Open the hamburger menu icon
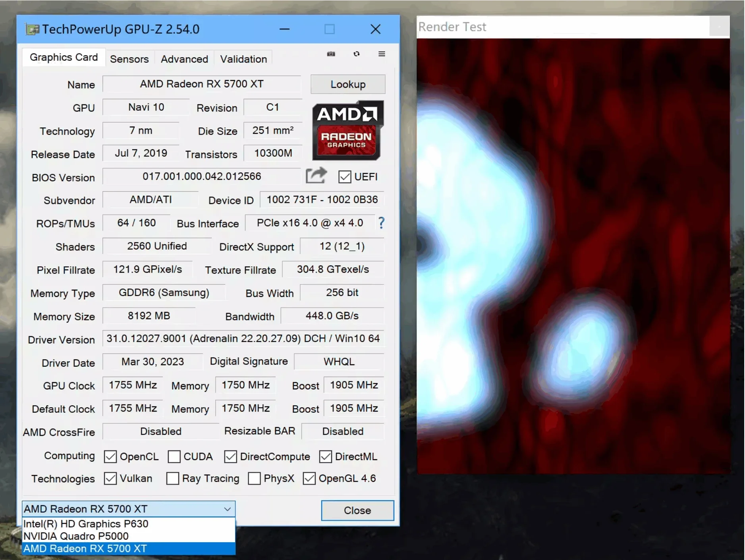The width and height of the screenshot is (745, 560). click(382, 54)
